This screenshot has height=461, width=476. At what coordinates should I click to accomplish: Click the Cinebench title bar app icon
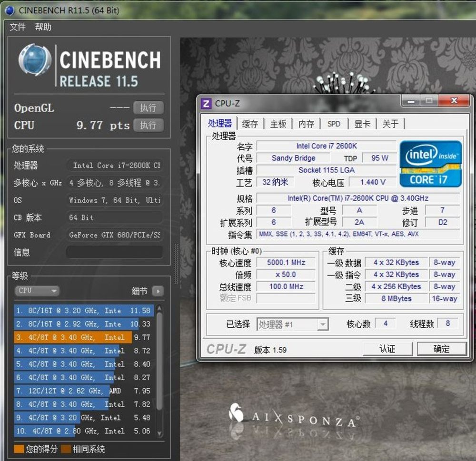10,10
